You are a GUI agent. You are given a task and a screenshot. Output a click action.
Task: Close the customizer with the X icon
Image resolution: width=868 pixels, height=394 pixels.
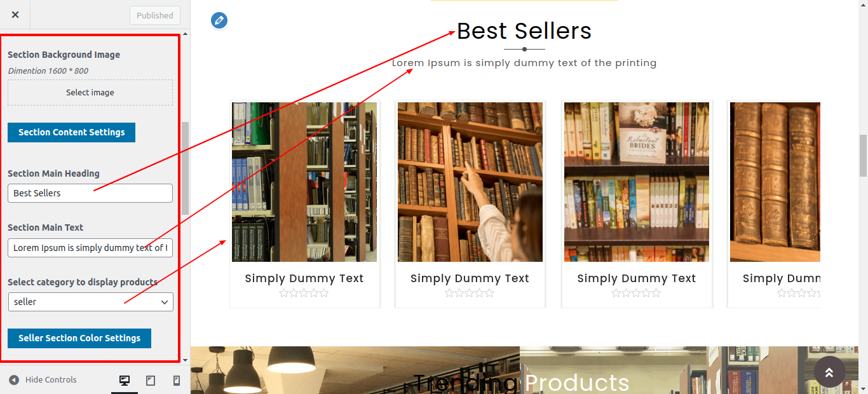click(15, 15)
